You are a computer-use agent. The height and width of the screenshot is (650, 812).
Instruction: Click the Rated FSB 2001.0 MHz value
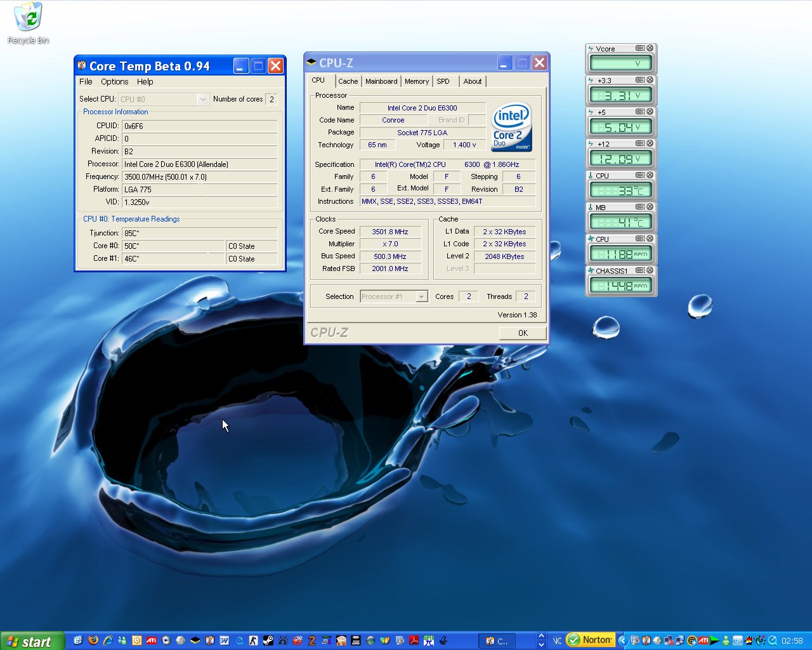click(x=390, y=269)
